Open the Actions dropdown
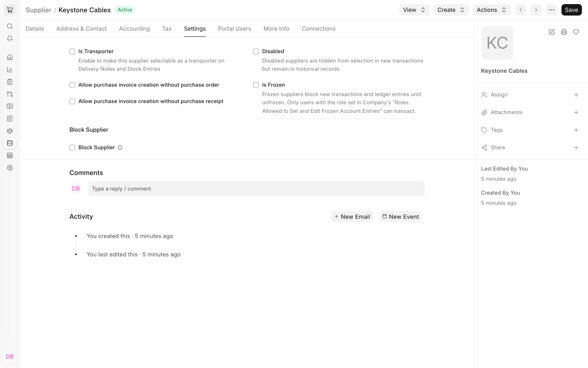Screen dimensions: 588x368 click(x=492, y=10)
